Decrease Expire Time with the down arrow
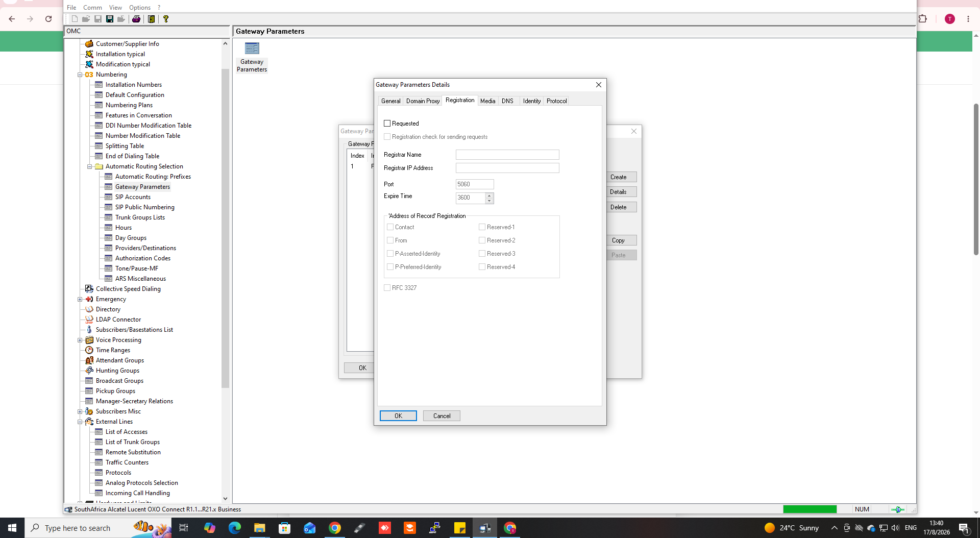This screenshot has height=538, width=980. click(489, 201)
